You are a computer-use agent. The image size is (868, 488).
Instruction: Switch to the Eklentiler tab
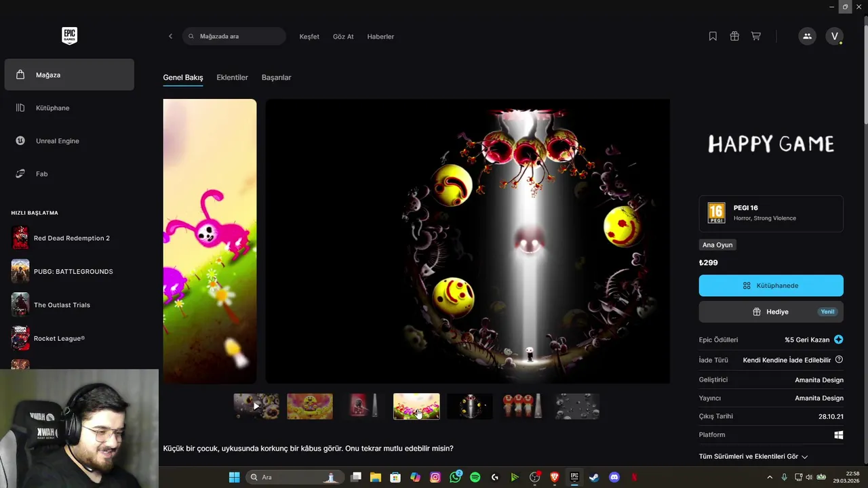[x=232, y=77]
